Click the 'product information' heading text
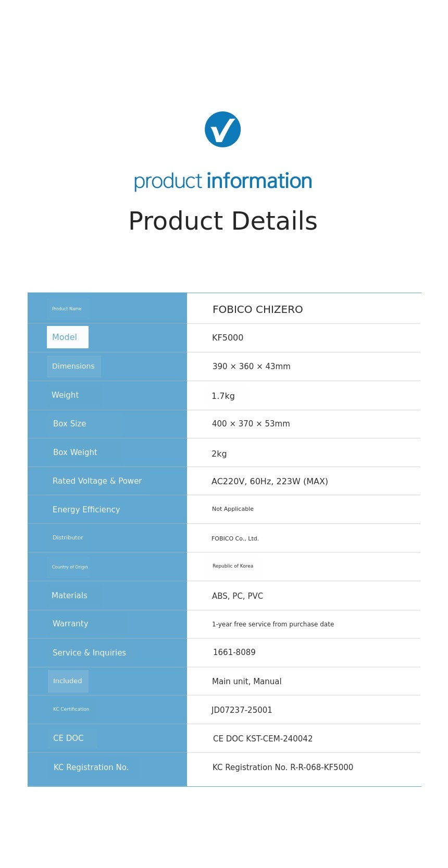 click(223, 181)
